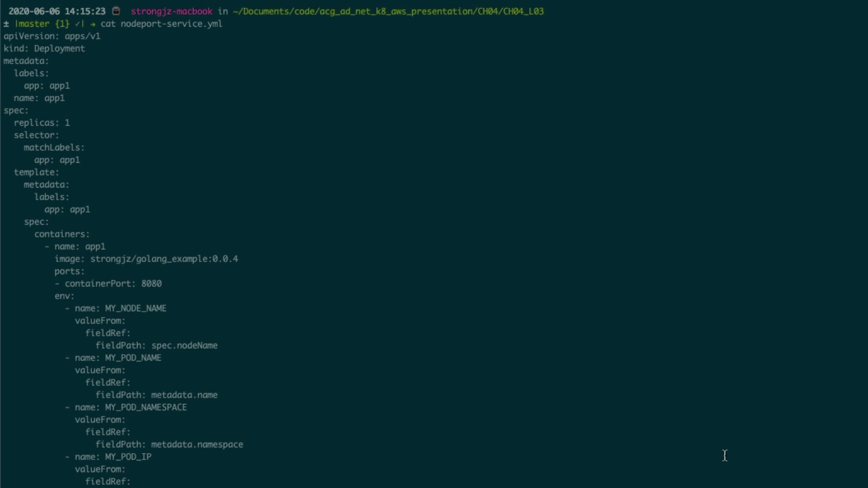Click the 'apiVersion: apps/v1' line
The height and width of the screenshot is (488, 868).
[52, 36]
